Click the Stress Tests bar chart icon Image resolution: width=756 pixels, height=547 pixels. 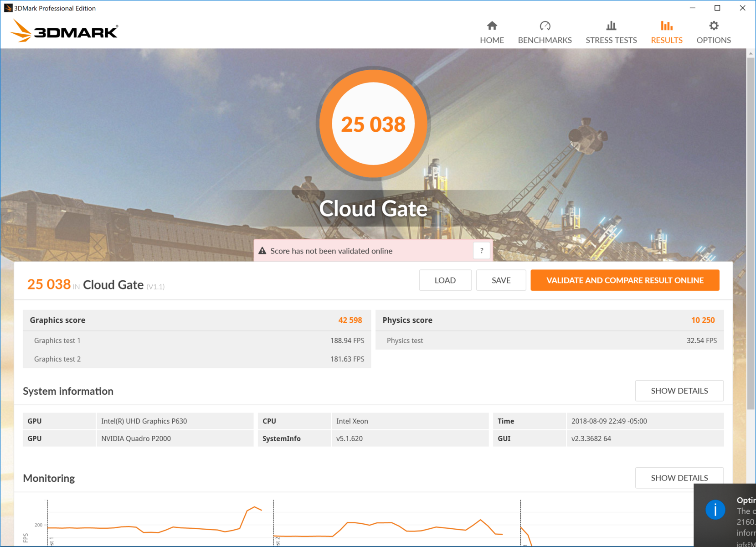(611, 26)
